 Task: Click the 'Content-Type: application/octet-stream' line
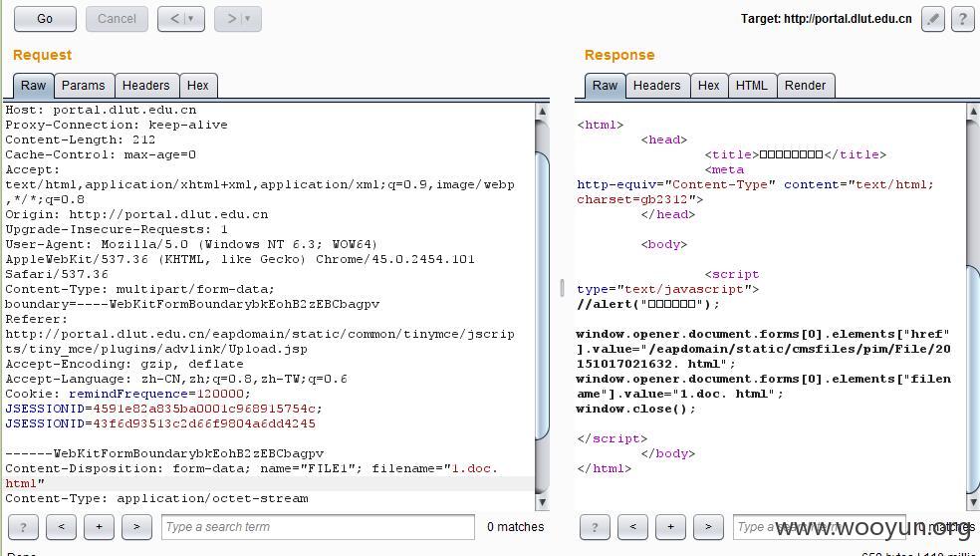click(x=157, y=498)
